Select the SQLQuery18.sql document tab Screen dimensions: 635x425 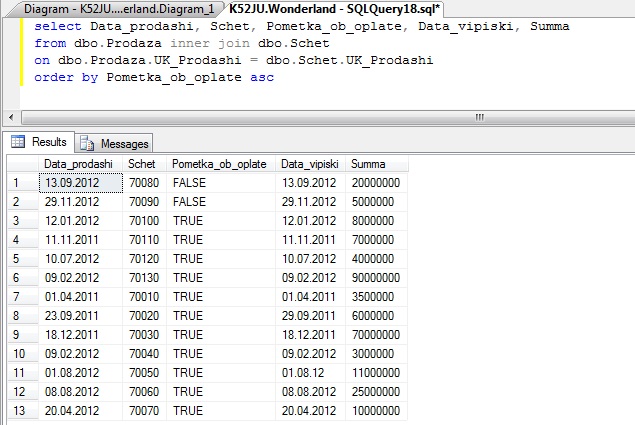tap(334, 9)
